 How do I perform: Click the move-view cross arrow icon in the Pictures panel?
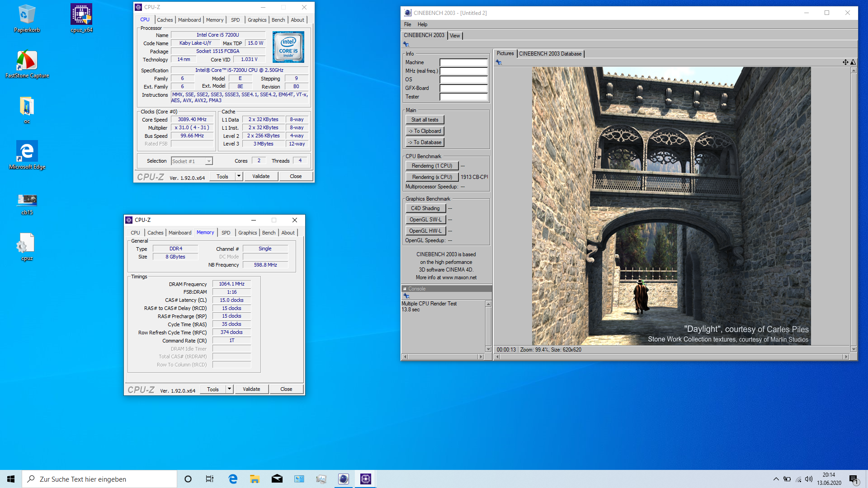coord(845,62)
